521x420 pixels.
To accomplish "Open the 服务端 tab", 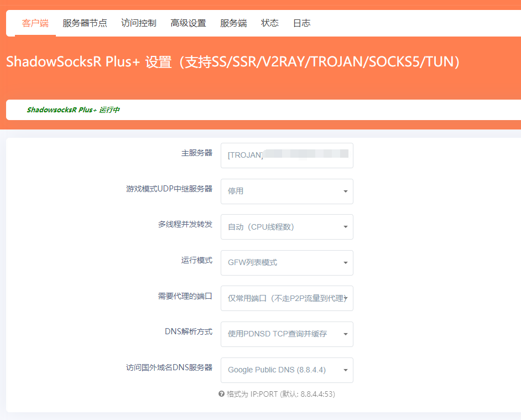I will [233, 23].
